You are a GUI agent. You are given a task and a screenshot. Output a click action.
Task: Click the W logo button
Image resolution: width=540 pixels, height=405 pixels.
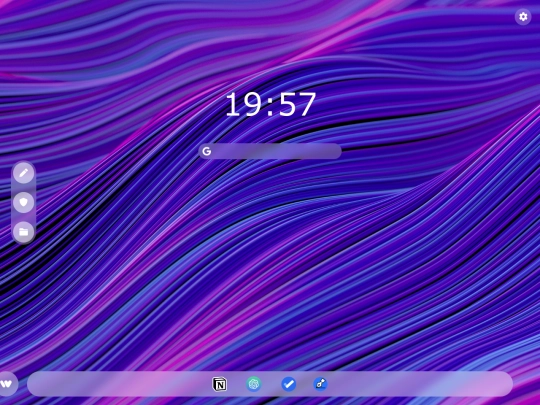pos(7,384)
